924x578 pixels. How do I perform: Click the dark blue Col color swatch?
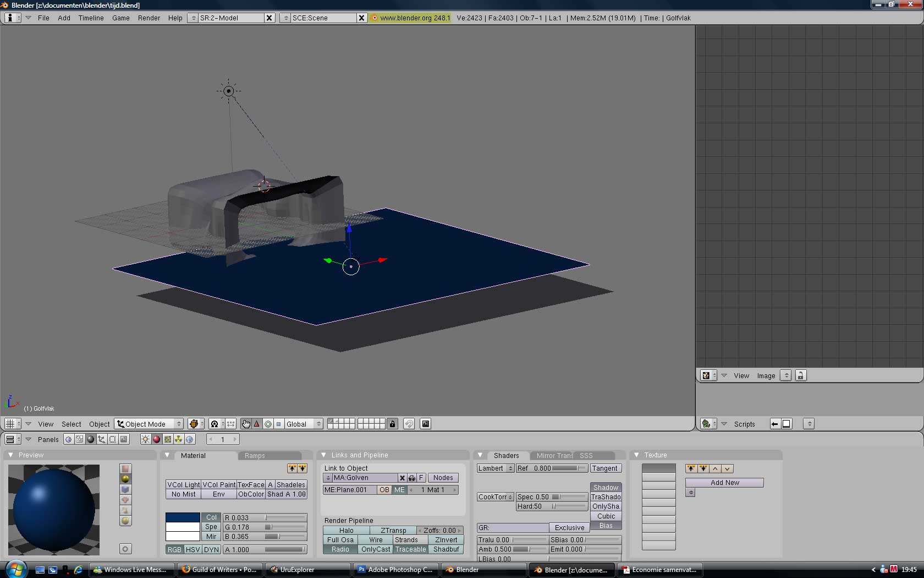(183, 517)
